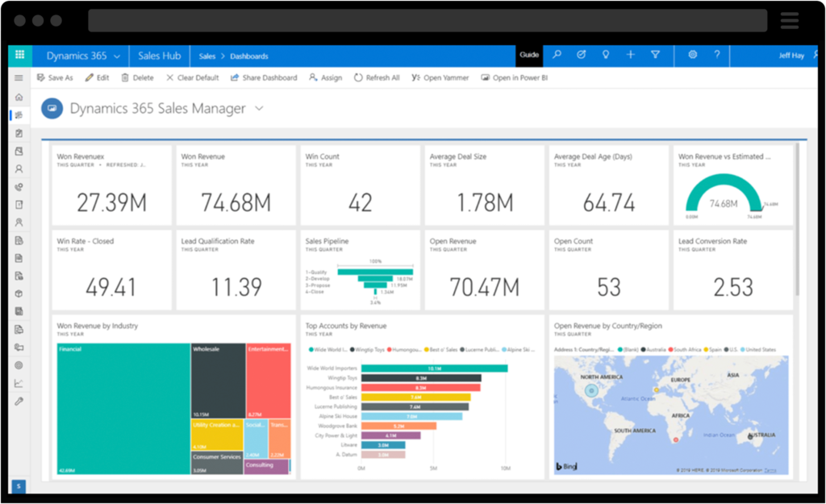Image resolution: width=826 pixels, height=504 pixels.
Task: Create a new record with plus icon
Action: tap(631, 54)
